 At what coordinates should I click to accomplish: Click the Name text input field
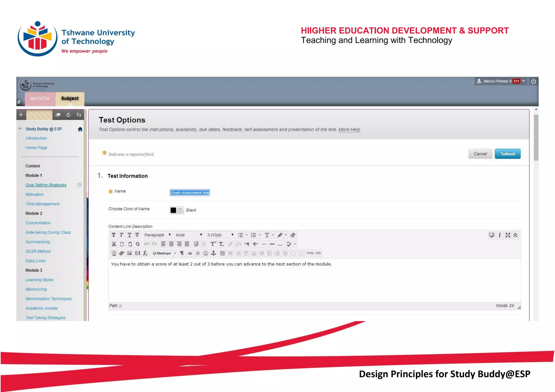coord(190,193)
